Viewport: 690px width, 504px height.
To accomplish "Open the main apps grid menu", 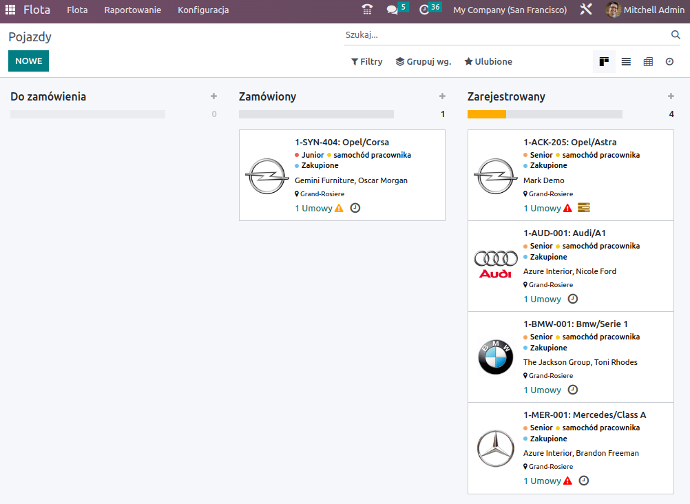I will [x=10, y=10].
